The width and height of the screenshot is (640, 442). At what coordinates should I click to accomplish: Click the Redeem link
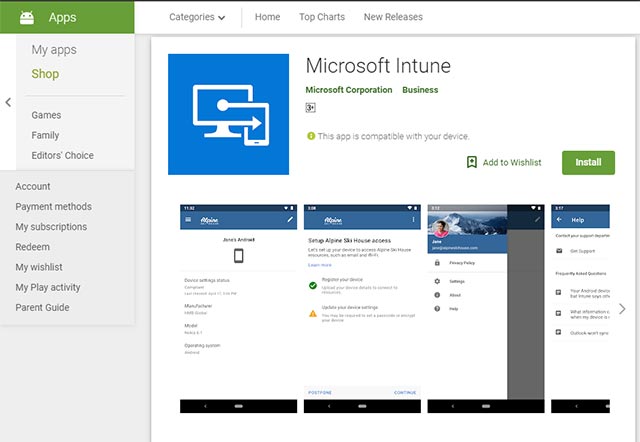tap(32, 247)
